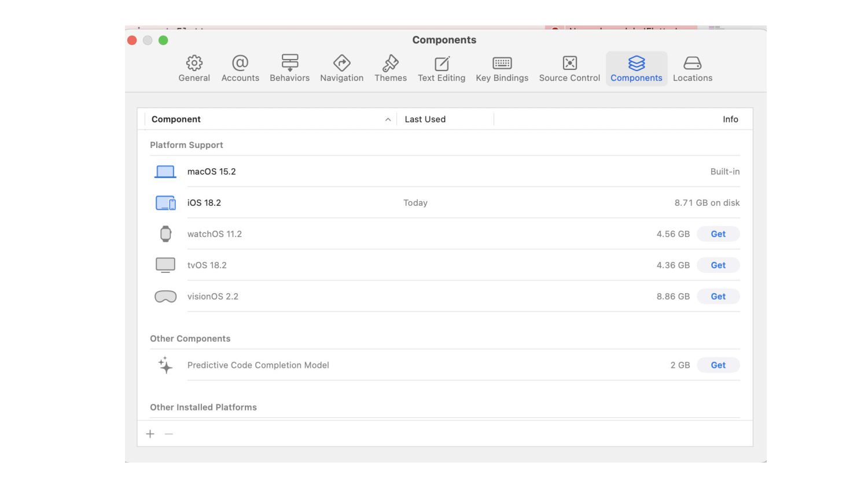Click the tvOS 18.2 display icon
The width and height of the screenshot is (868, 488).
pos(165,265)
